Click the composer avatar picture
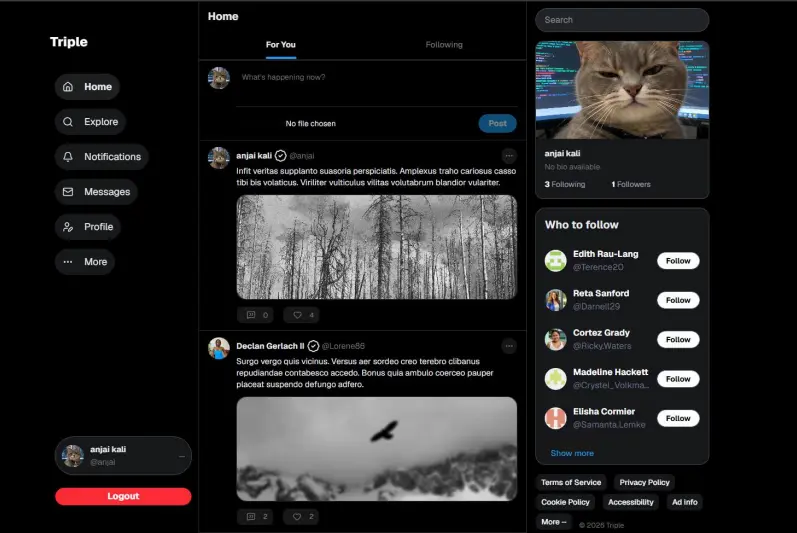The image size is (797, 533). tap(219, 78)
